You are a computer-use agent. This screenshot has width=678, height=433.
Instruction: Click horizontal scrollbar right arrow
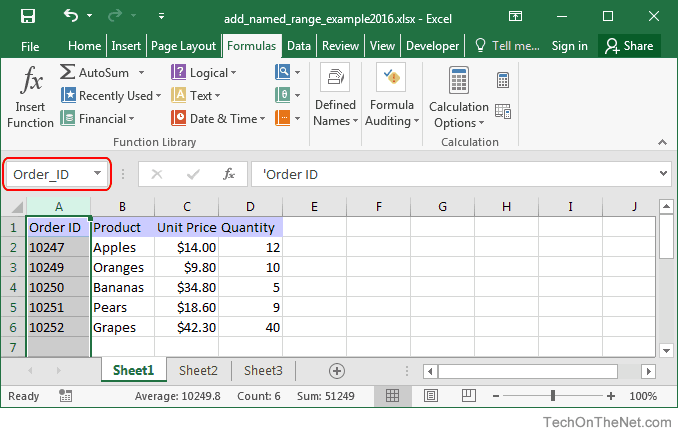[648, 371]
